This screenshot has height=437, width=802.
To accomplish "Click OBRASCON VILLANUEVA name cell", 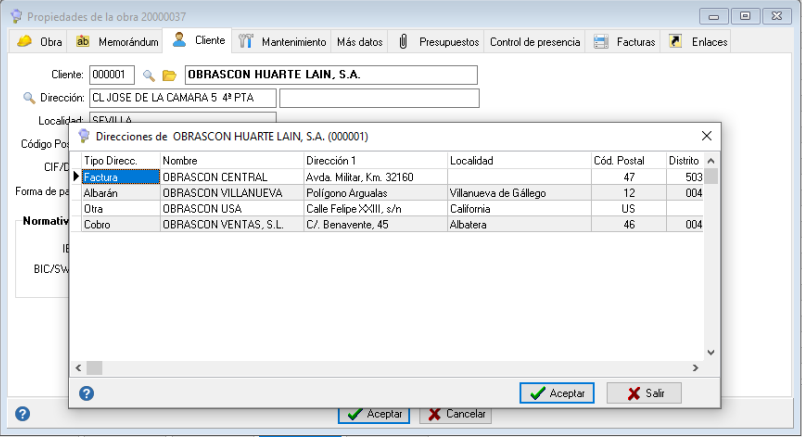I will coord(232,193).
